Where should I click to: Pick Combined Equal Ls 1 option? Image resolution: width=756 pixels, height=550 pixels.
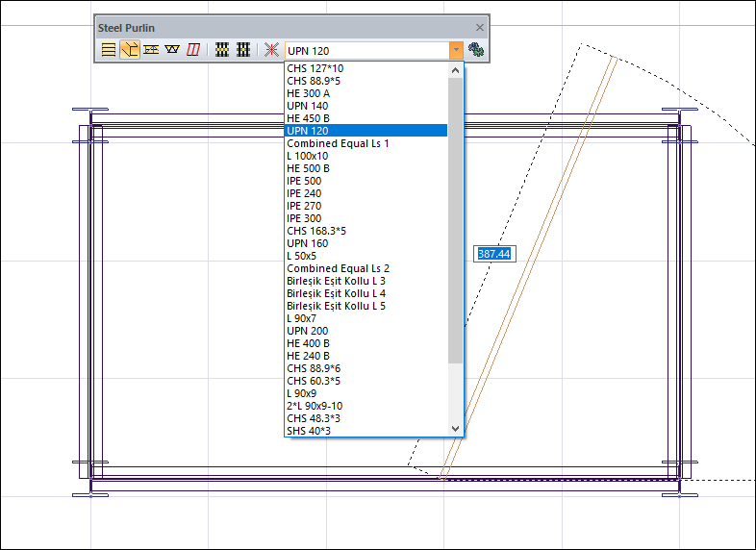pos(338,143)
